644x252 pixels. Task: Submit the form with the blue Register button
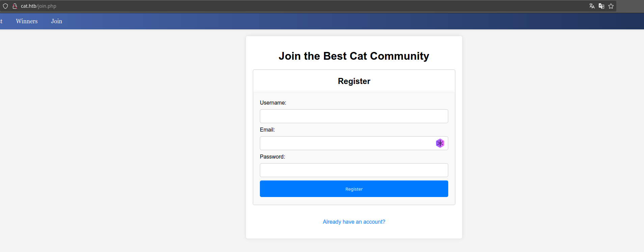354,189
